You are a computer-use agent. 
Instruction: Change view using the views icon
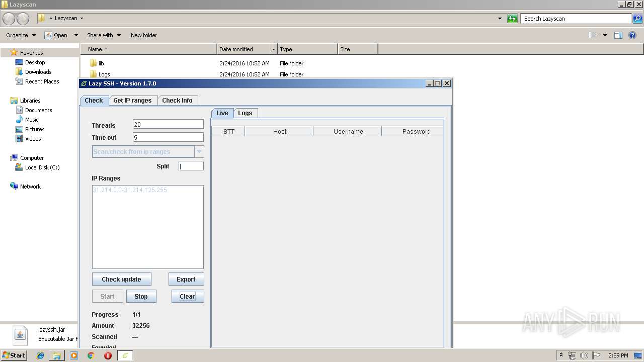593,35
